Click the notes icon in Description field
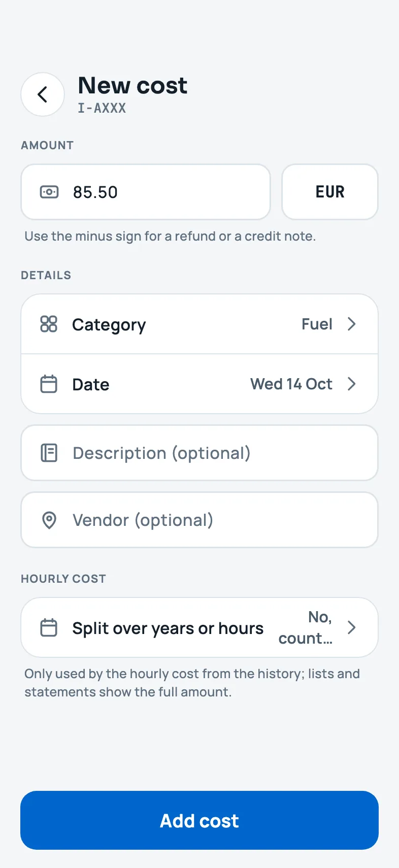 (49, 453)
